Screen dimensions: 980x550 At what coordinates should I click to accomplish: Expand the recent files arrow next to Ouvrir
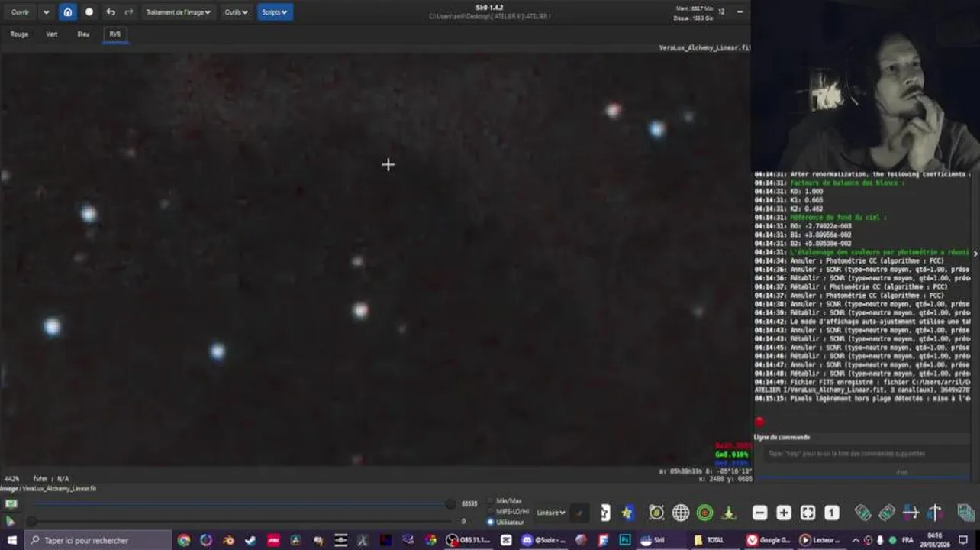coord(46,12)
